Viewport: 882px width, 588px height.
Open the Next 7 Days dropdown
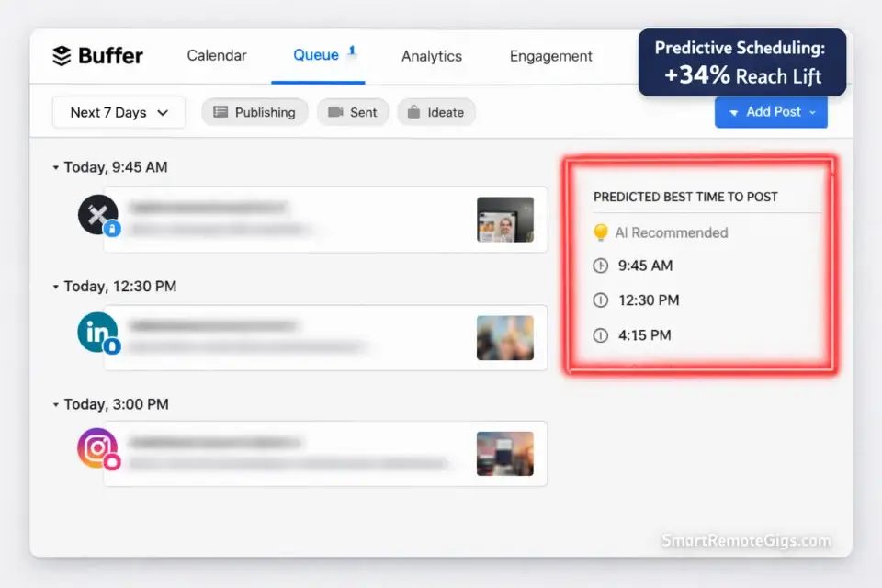118,112
